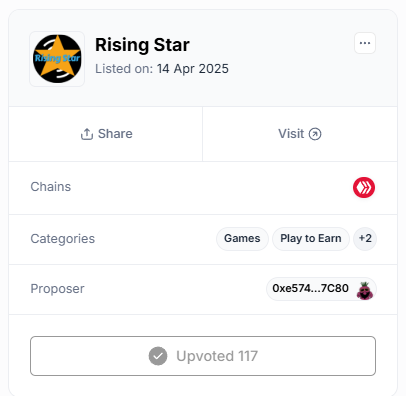
Task: Click the red Hive chain icon
Action: click(x=364, y=187)
